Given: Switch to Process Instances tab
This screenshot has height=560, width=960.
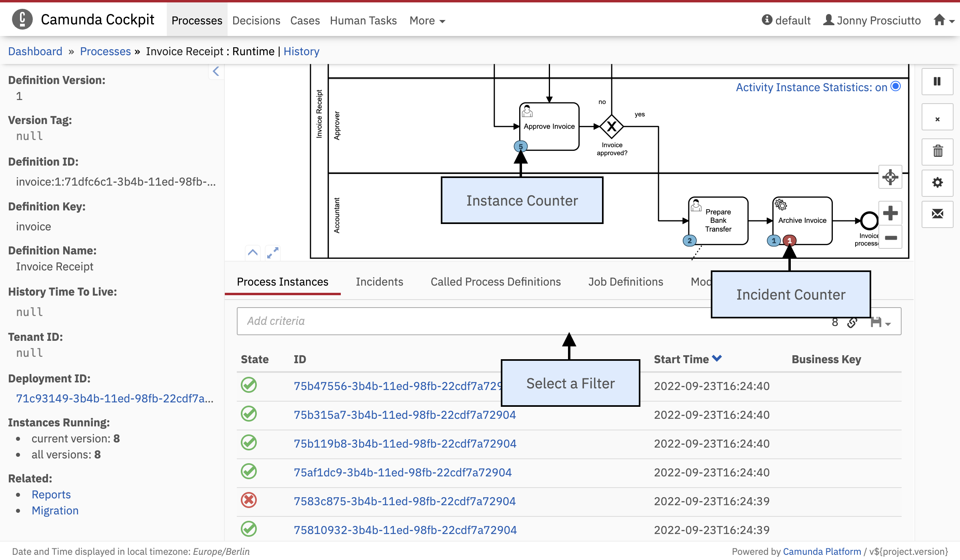Looking at the screenshot, I should (x=282, y=282).
